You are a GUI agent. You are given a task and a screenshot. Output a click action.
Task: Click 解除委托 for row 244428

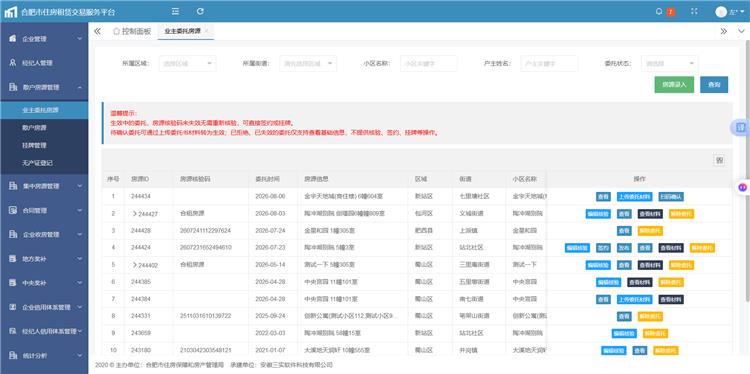(x=650, y=231)
